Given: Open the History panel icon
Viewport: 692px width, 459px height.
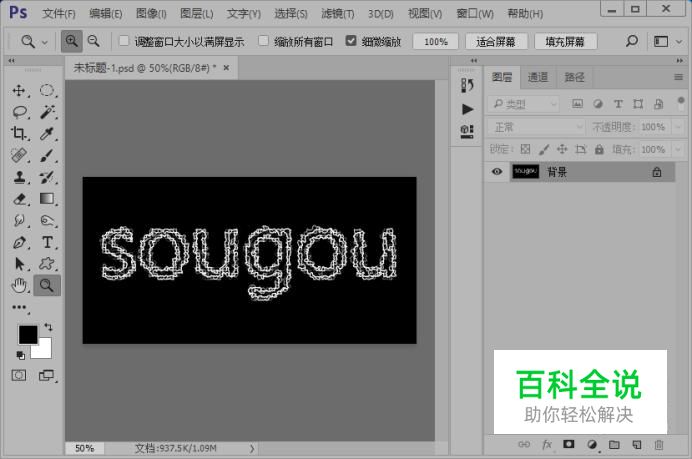Looking at the screenshot, I should tap(467, 85).
